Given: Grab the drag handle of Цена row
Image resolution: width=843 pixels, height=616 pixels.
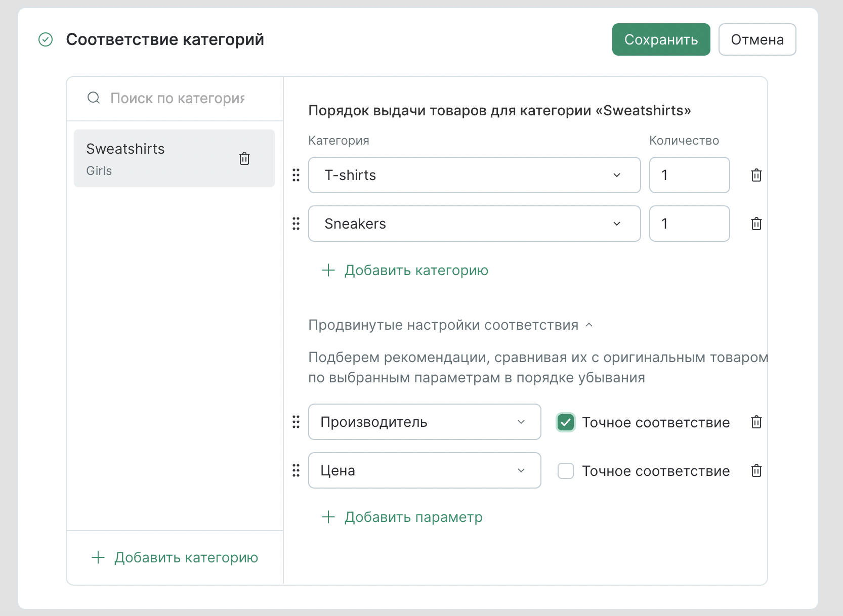Looking at the screenshot, I should coord(296,470).
